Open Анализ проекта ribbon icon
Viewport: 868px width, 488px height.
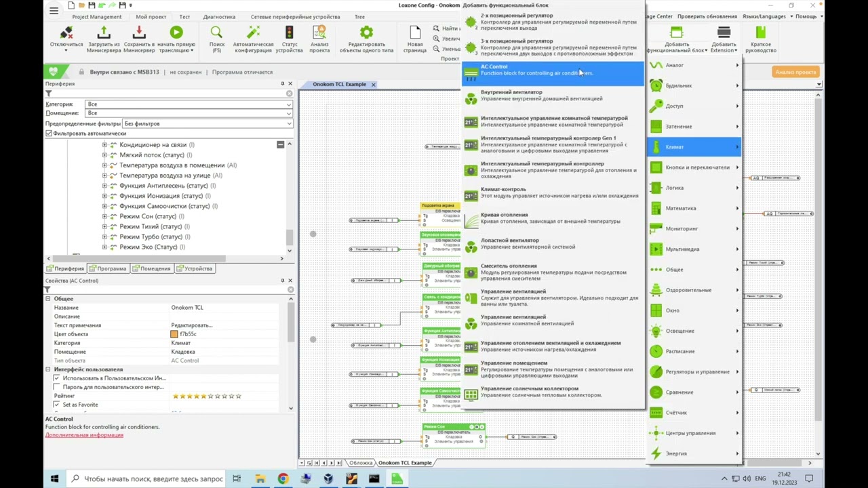click(x=319, y=33)
